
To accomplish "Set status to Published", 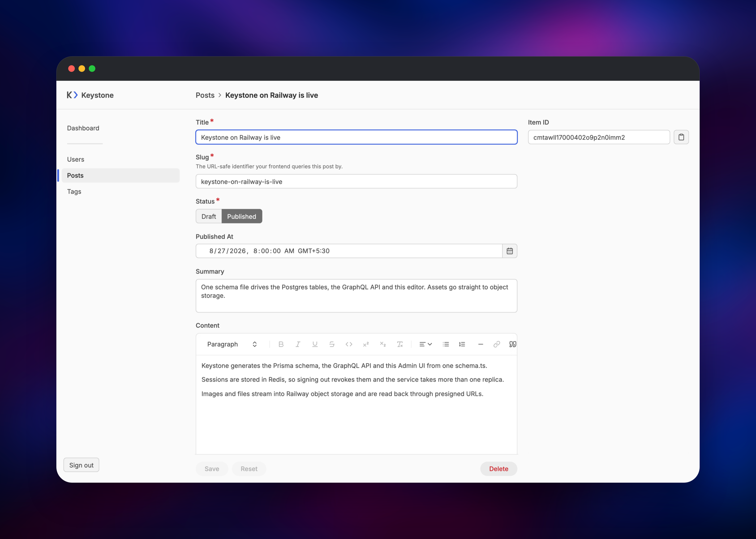I will point(242,216).
